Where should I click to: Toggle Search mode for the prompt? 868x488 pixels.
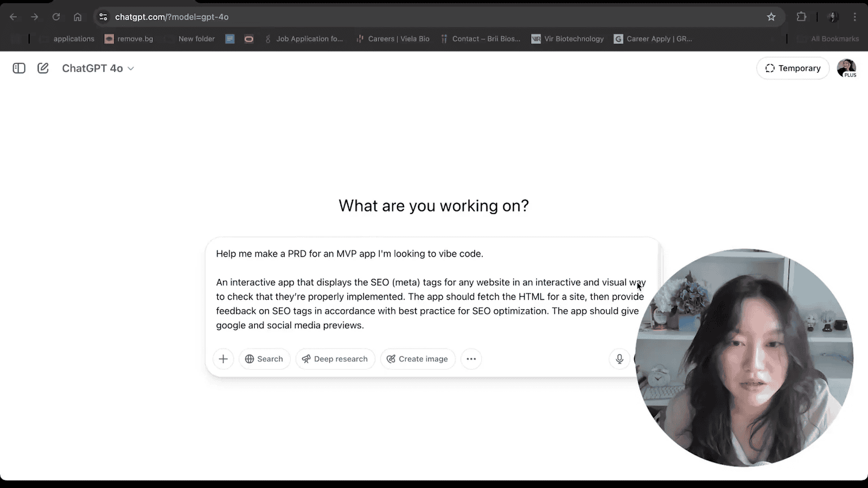click(x=264, y=359)
